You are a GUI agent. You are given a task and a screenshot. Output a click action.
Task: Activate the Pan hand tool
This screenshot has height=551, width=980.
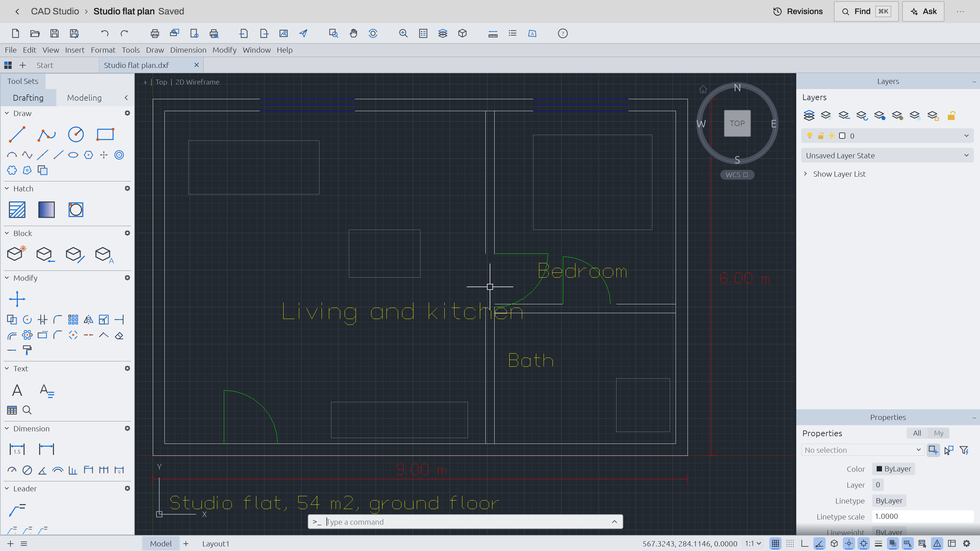coord(353,33)
